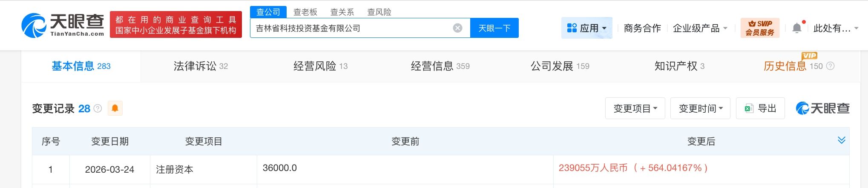Click the TianYanCha logo
Viewport: 868px width, 188px height.
[63, 25]
